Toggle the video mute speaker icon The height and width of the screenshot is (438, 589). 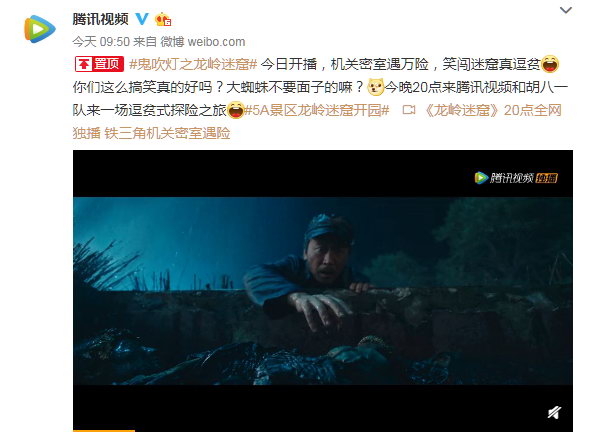554,412
